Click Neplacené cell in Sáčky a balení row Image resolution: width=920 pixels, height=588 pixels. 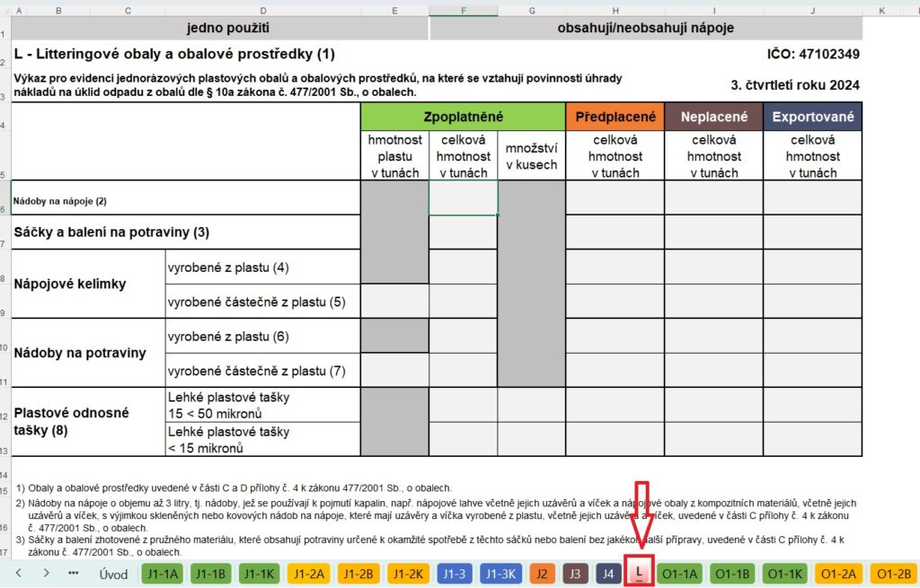[713, 232]
